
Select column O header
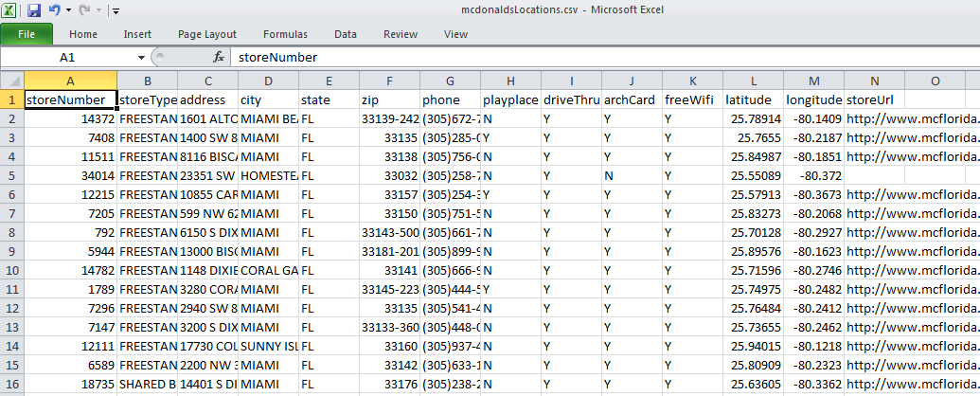[935, 81]
